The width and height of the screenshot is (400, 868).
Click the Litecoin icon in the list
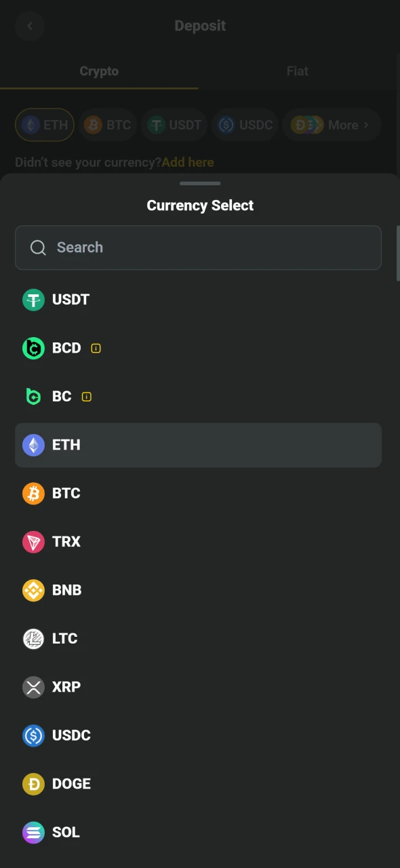coord(33,638)
